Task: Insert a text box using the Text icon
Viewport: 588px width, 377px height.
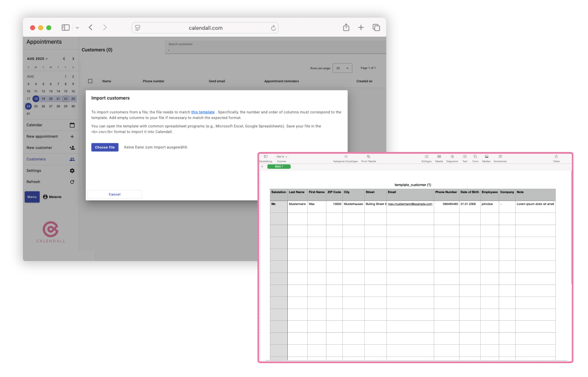Action: 465,157
